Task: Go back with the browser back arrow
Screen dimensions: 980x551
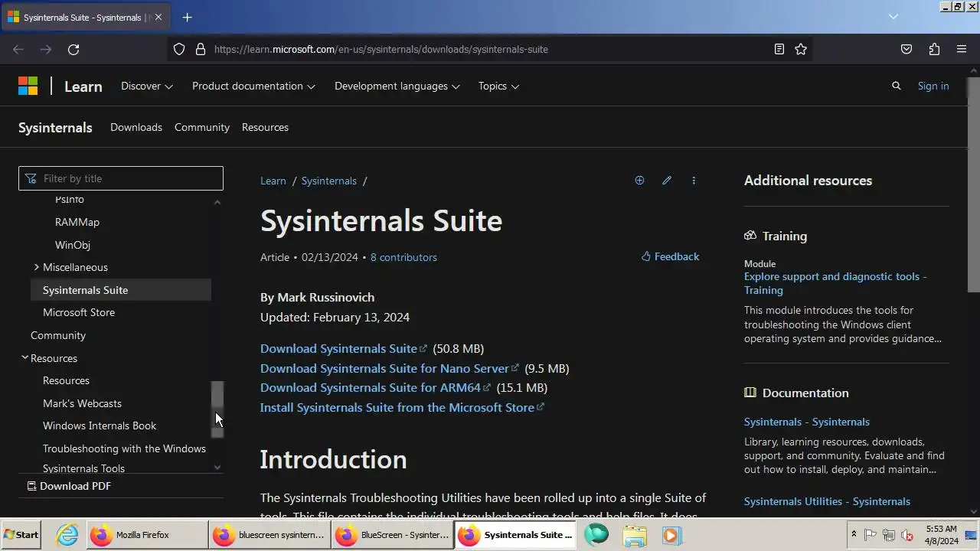Action: point(18,49)
